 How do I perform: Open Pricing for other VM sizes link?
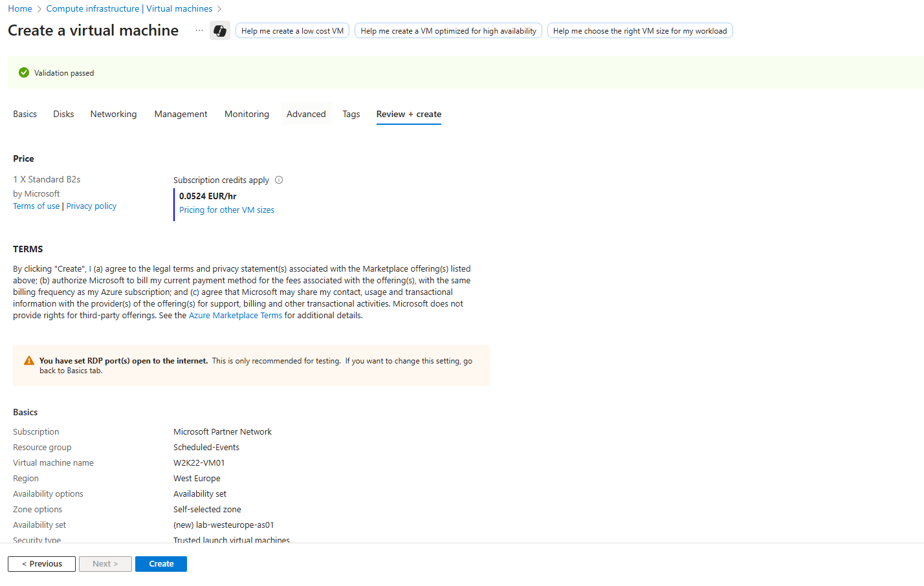(x=226, y=210)
